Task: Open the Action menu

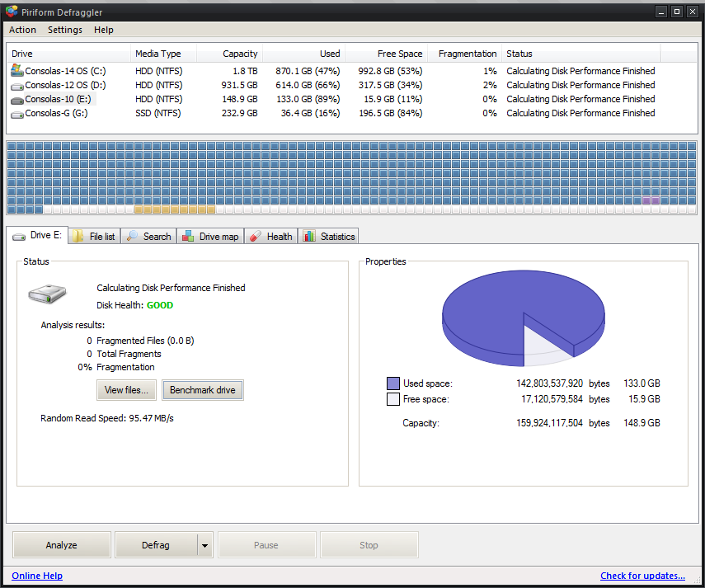Action: (x=22, y=30)
